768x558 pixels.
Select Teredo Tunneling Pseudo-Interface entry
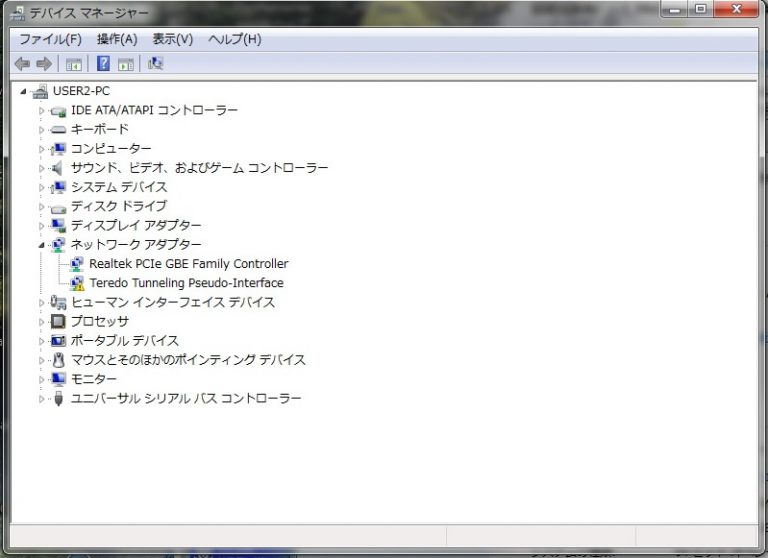click(186, 283)
